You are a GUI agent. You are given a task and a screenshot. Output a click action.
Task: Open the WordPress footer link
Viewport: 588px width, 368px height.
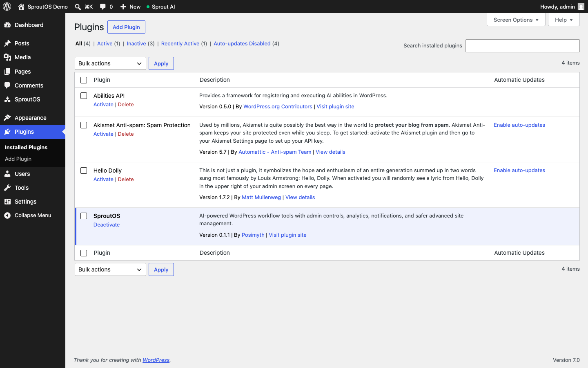156,360
